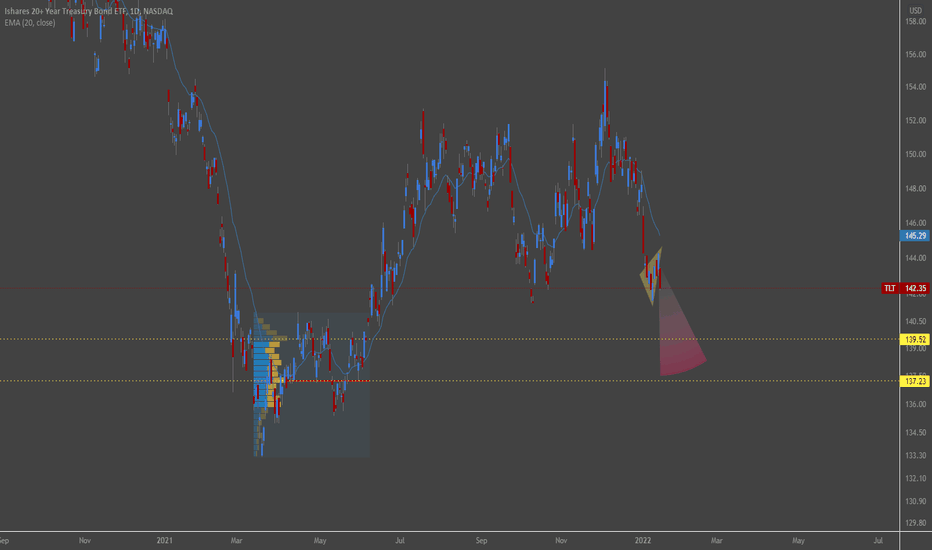Viewport: 932px width, 550px height.
Task: Select the yellow 137.23 level label
Action: (915, 381)
